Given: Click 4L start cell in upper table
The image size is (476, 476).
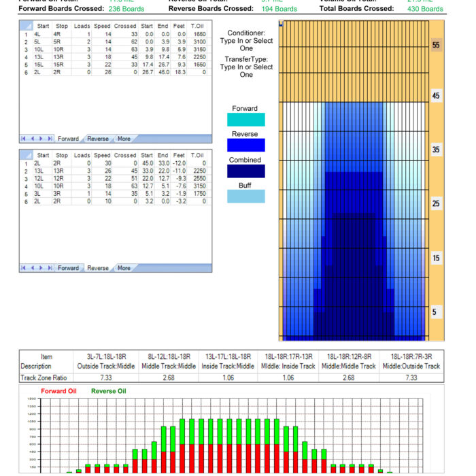Looking at the screenshot, I should 42,34.
